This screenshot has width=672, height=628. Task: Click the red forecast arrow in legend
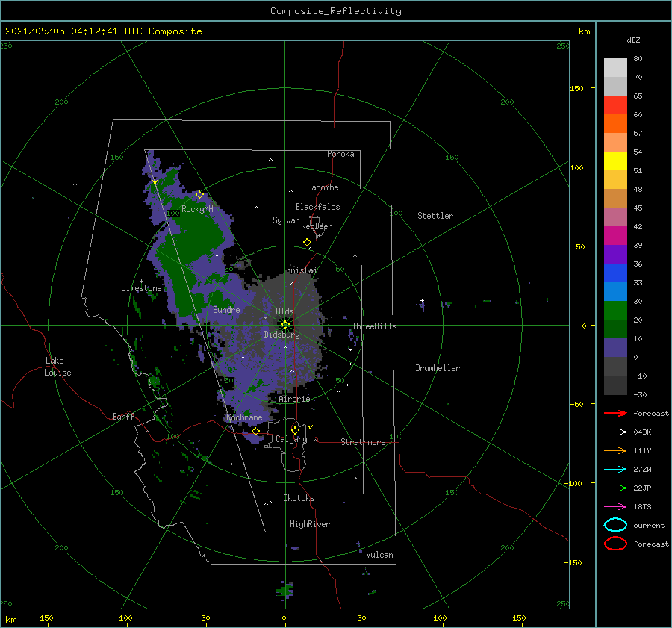tap(615, 413)
